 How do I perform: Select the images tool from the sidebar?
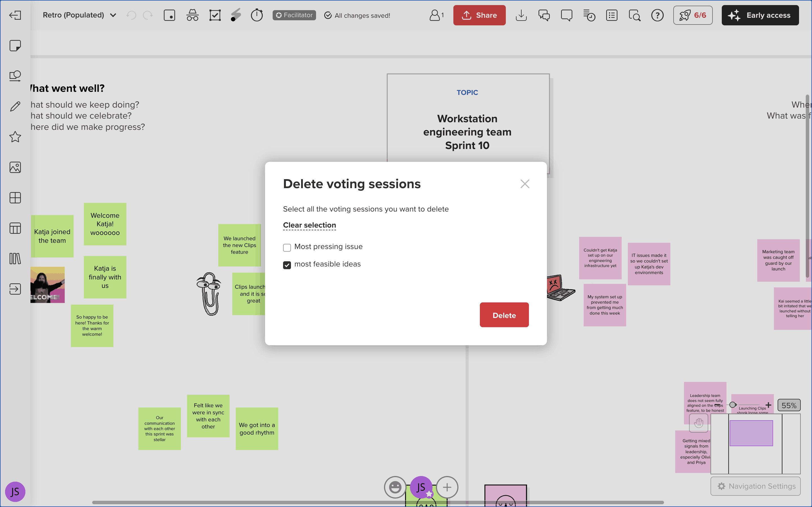point(15,167)
